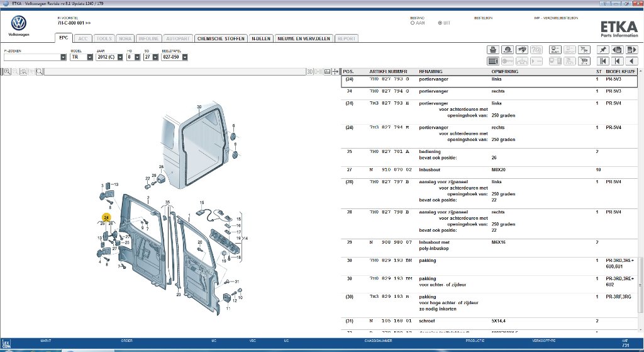The width and height of the screenshot is (644, 352).
Task: Open the single shopping cart icon
Action: (x=584, y=61)
